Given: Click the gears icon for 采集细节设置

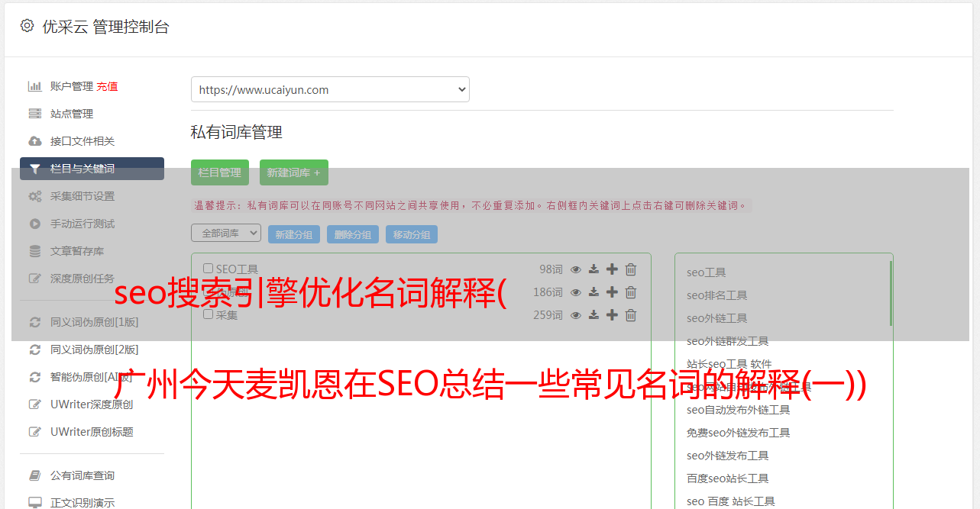Looking at the screenshot, I should click(34, 196).
